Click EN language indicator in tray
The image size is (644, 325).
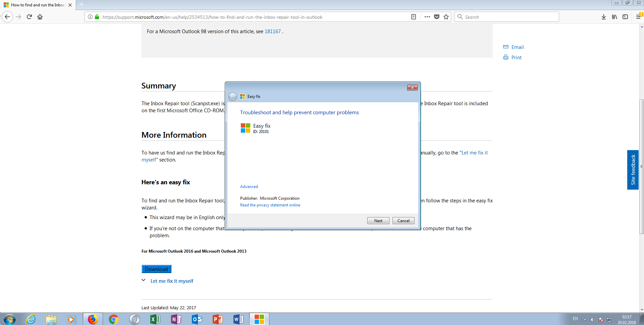[x=575, y=319]
